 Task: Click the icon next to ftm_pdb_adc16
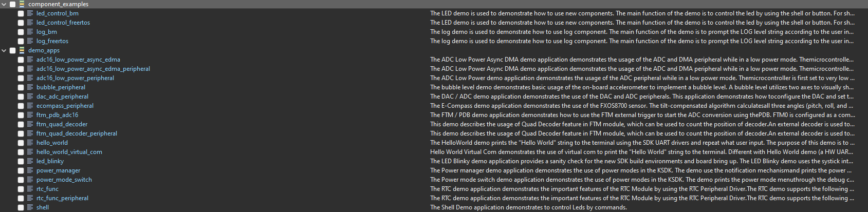point(30,115)
